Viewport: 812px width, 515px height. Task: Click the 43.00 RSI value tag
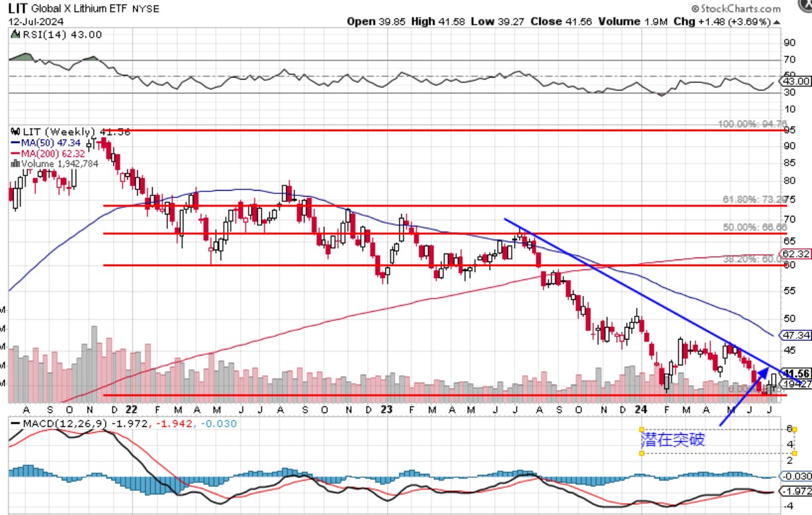(795, 81)
